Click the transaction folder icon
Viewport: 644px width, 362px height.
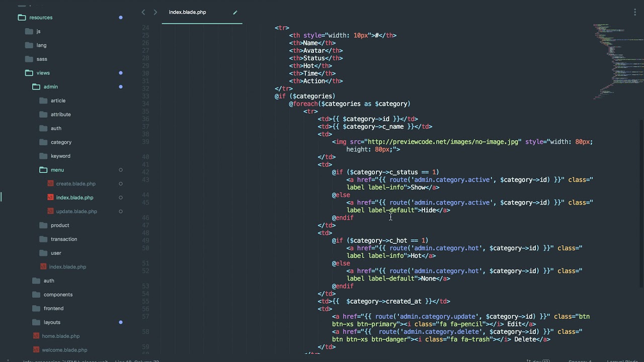coord(43,239)
